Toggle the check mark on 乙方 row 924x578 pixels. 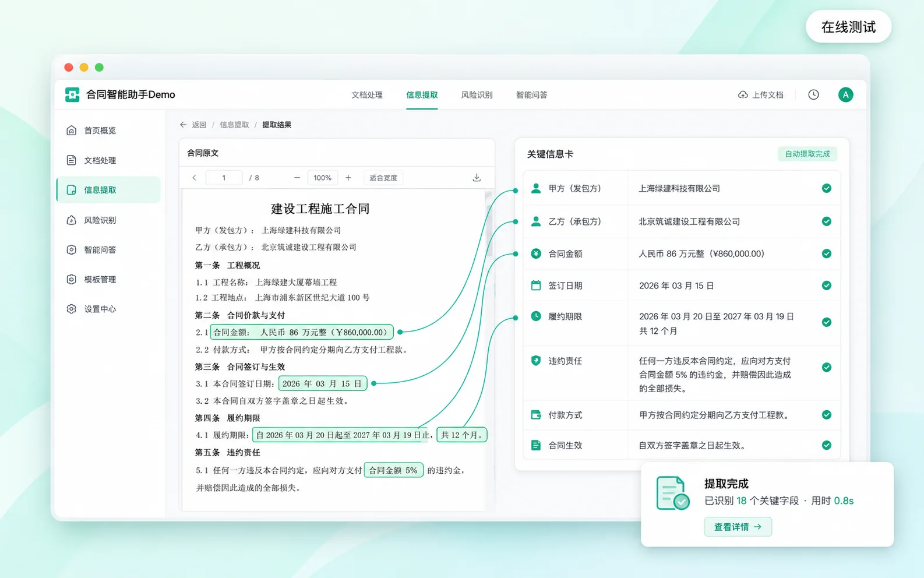tap(826, 221)
